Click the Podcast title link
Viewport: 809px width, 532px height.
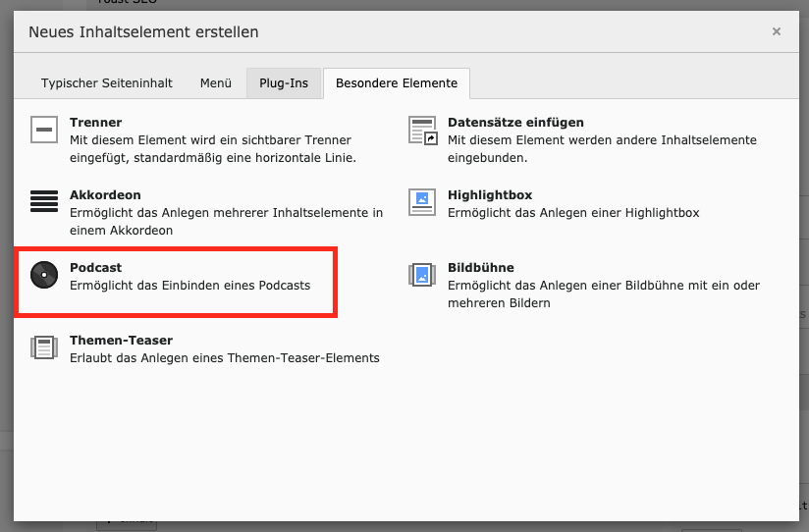point(95,268)
